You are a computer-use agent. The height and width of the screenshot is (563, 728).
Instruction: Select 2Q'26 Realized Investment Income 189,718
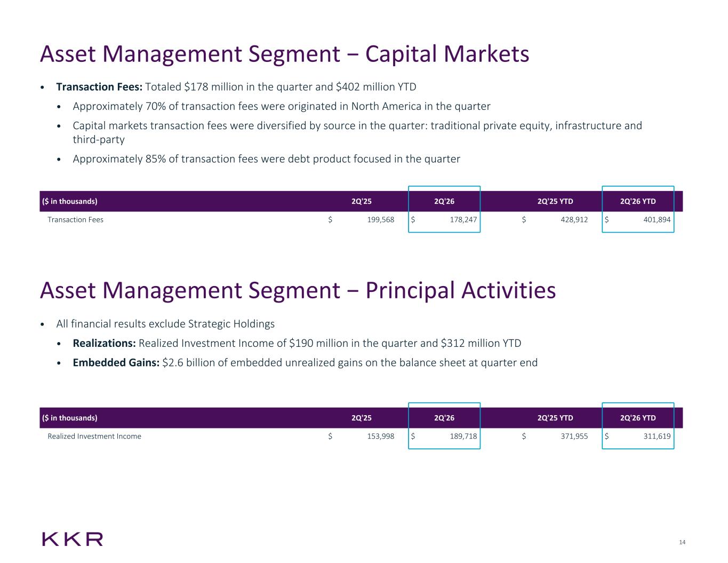[x=462, y=437]
